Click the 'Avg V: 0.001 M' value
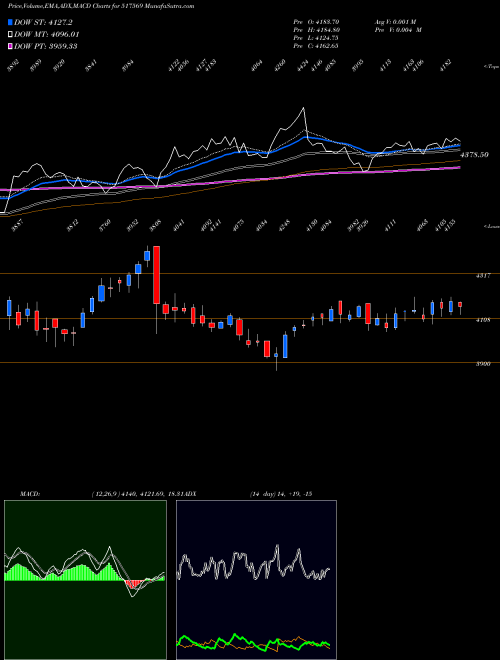 [395, 21]
